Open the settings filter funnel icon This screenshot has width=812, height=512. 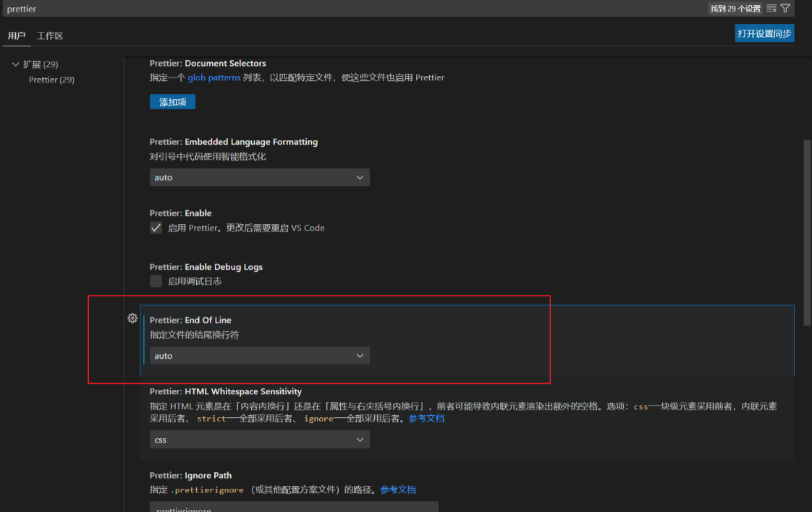786,8
